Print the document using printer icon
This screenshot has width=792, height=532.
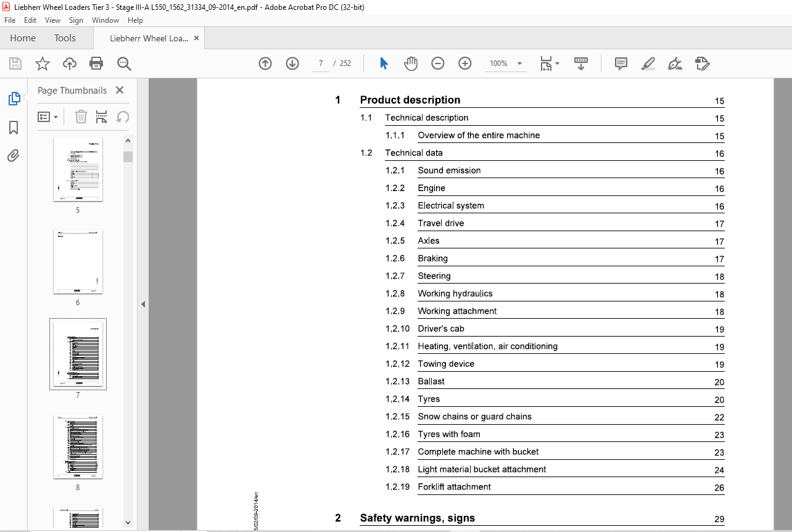click(x=96, y=63)
